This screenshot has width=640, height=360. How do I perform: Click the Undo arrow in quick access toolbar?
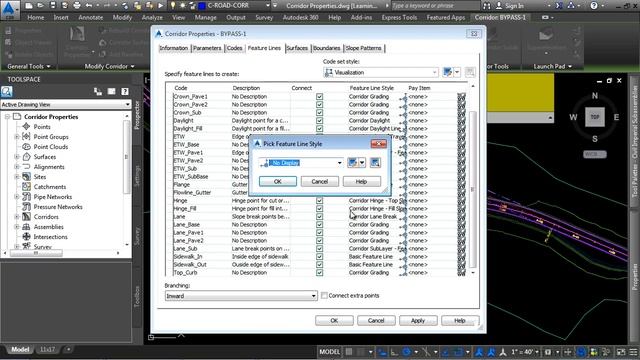click(x=89, y=6)
